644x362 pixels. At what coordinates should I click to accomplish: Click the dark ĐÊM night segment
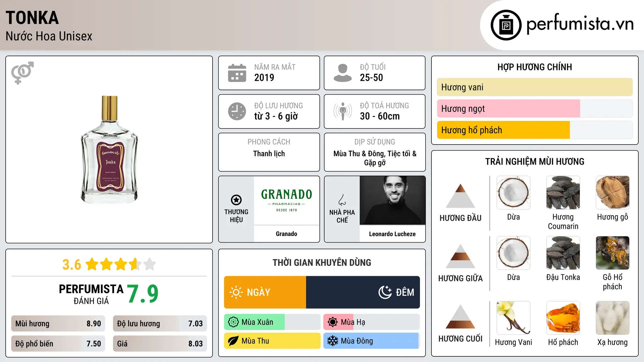coord(363,292)
